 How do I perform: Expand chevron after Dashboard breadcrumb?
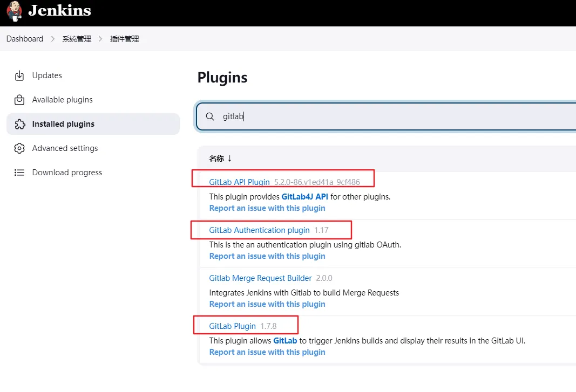pyautogui.click(x=52, y=39)
